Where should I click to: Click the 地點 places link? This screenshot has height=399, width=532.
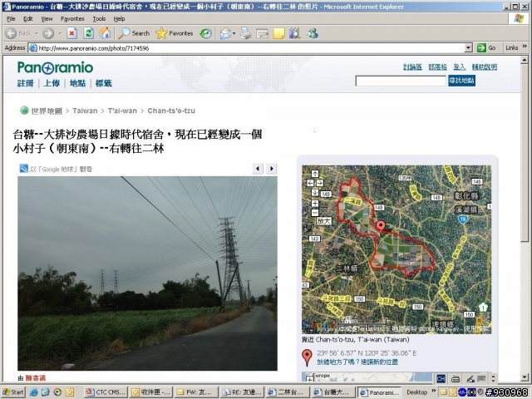pos(77,83)
